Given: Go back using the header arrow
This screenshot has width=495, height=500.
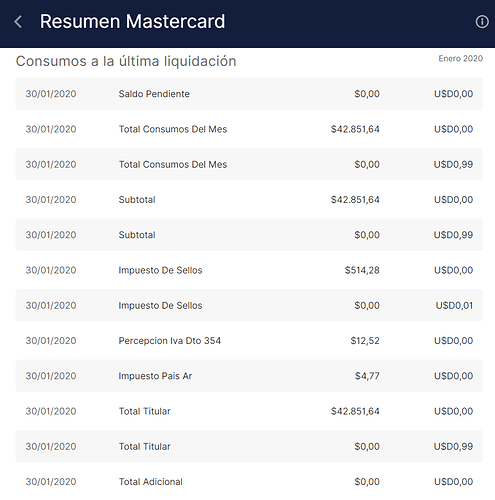Looking at the screenshot, I should click(18, 22).
